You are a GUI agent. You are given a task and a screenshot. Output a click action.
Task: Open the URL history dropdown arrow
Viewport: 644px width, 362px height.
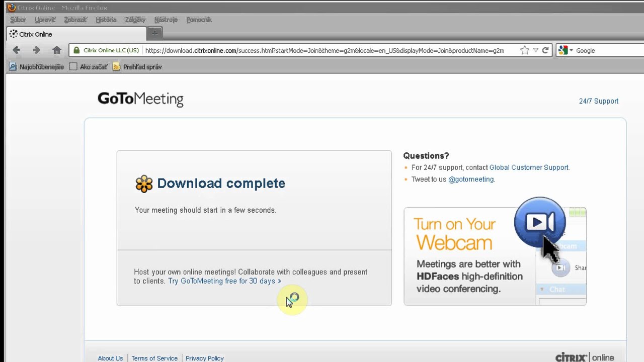[x=535, y=50]
